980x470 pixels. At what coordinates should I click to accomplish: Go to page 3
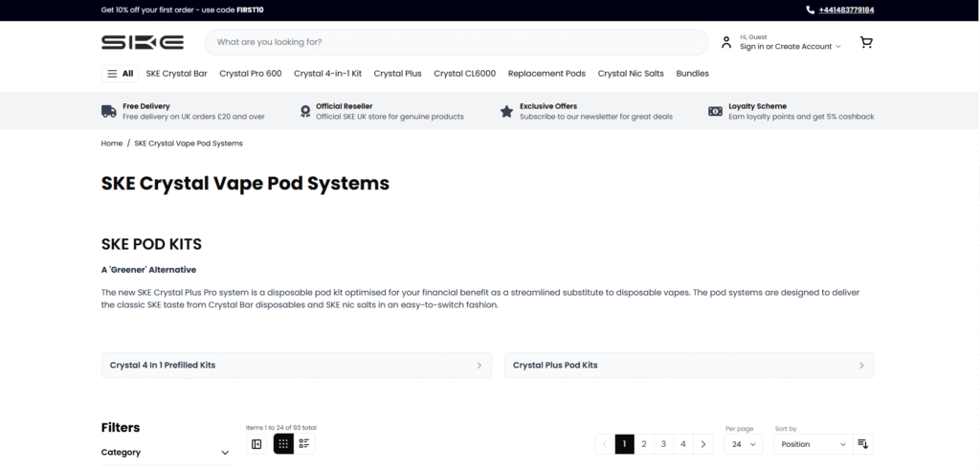[664, 444]
